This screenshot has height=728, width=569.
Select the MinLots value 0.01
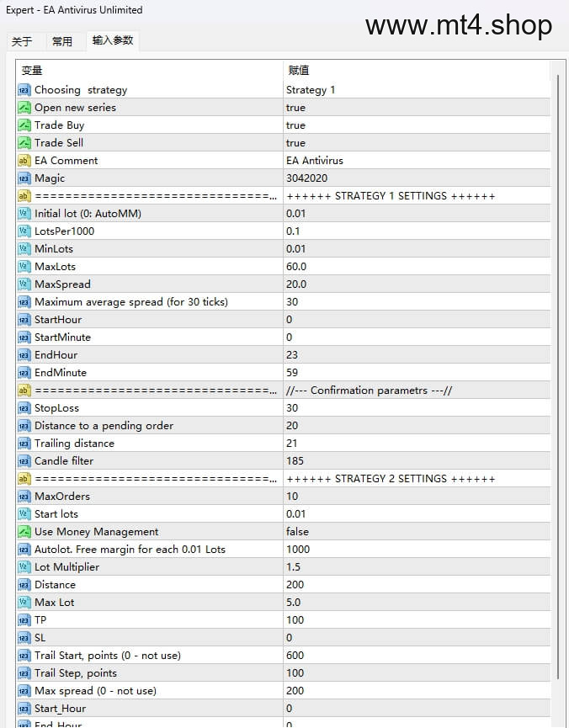[296, 249]
